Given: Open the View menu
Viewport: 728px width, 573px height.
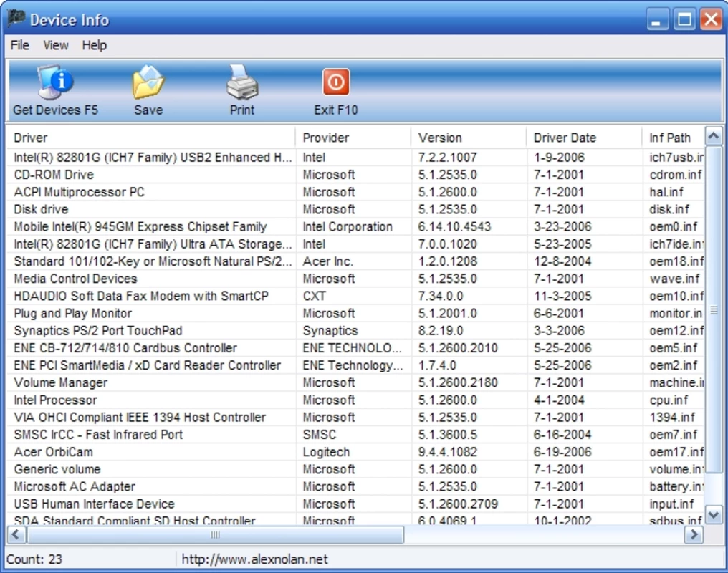Looking at the screenshot, I should point(56,45).
